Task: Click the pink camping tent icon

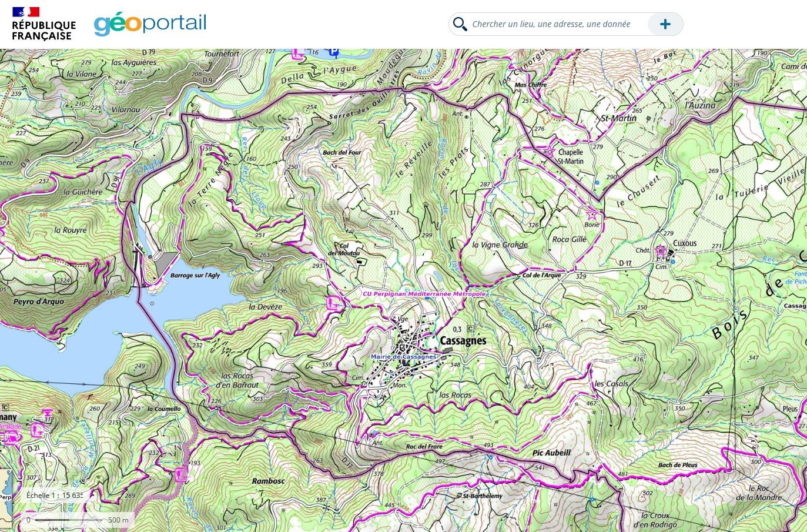Action: [x=10, y=437]
